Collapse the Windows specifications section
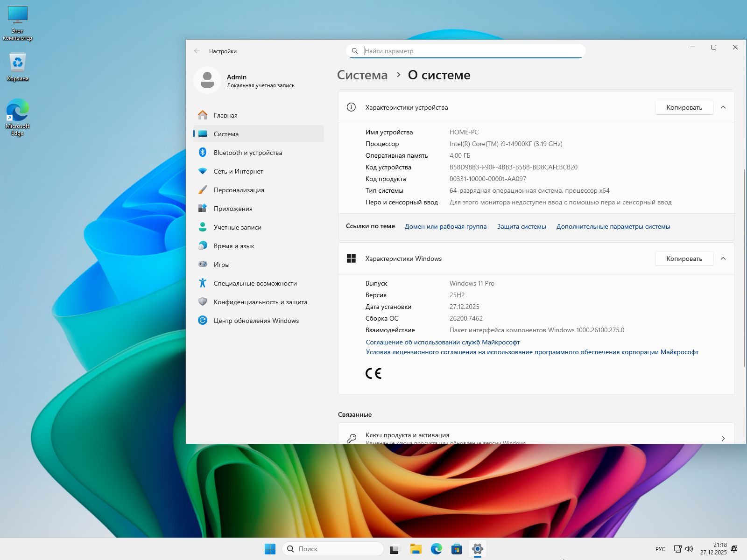The width and height of the screenshot is (747, 560). (723, 259)
